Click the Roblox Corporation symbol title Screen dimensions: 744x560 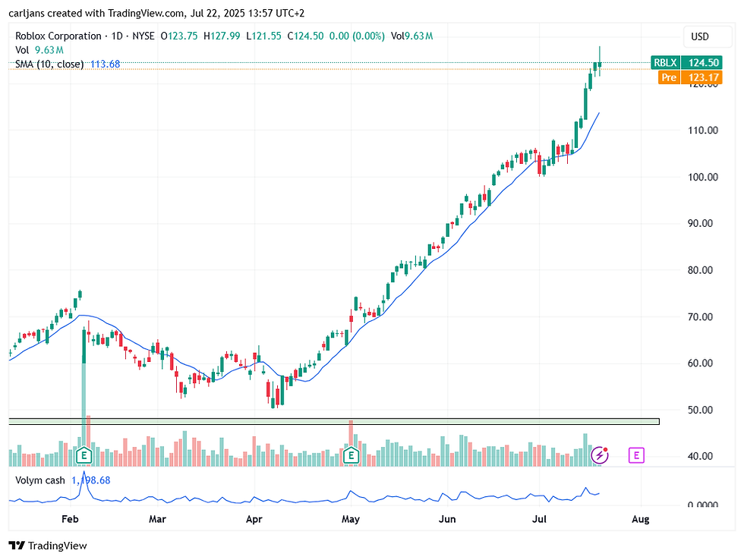point(58,36)
